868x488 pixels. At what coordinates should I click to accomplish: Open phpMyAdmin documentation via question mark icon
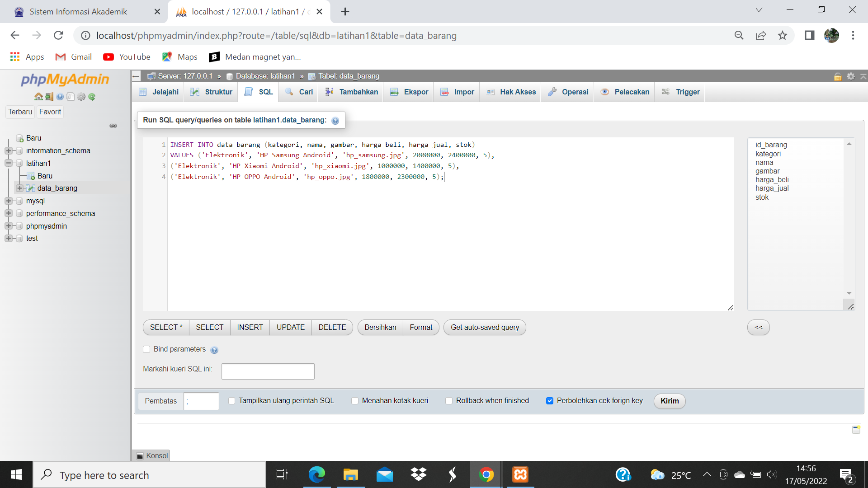(x=60, y=97)
